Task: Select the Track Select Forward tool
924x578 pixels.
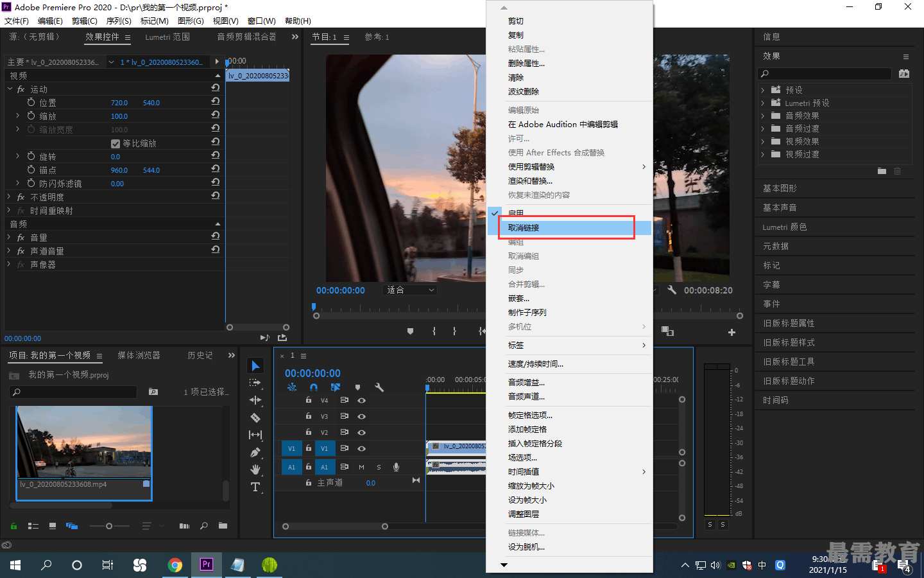Action: click(x=255, y=383)
